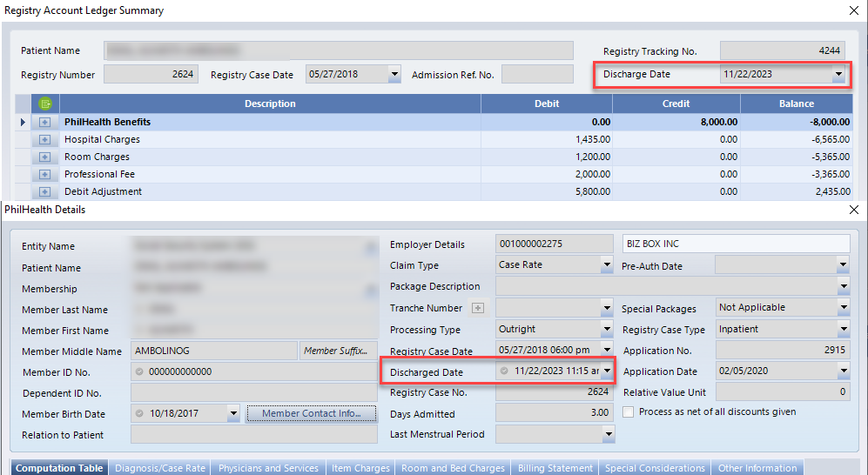Viewport: 868px width, 475px height.
Task: Click the plus icon beside Tranche Number
Action: tap(476, 308)
